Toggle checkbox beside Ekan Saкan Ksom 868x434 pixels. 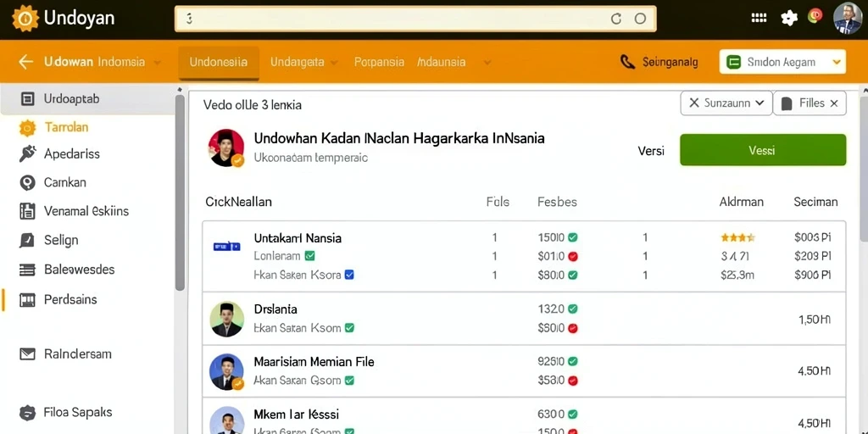click(349, 328)
